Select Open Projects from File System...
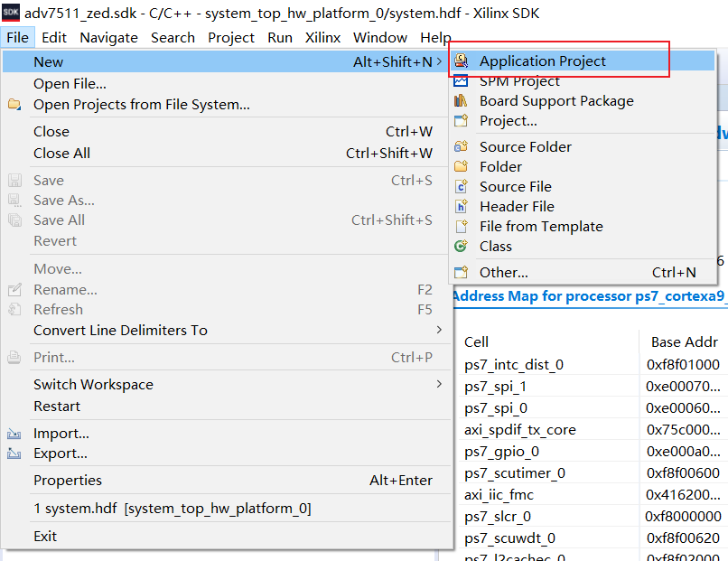728x561 pixels. 227,105
